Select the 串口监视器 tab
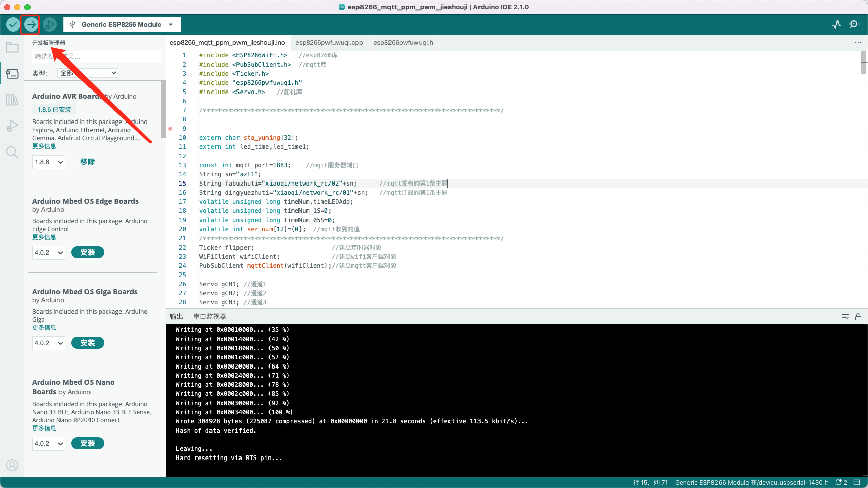 click(x=209, y=317)
